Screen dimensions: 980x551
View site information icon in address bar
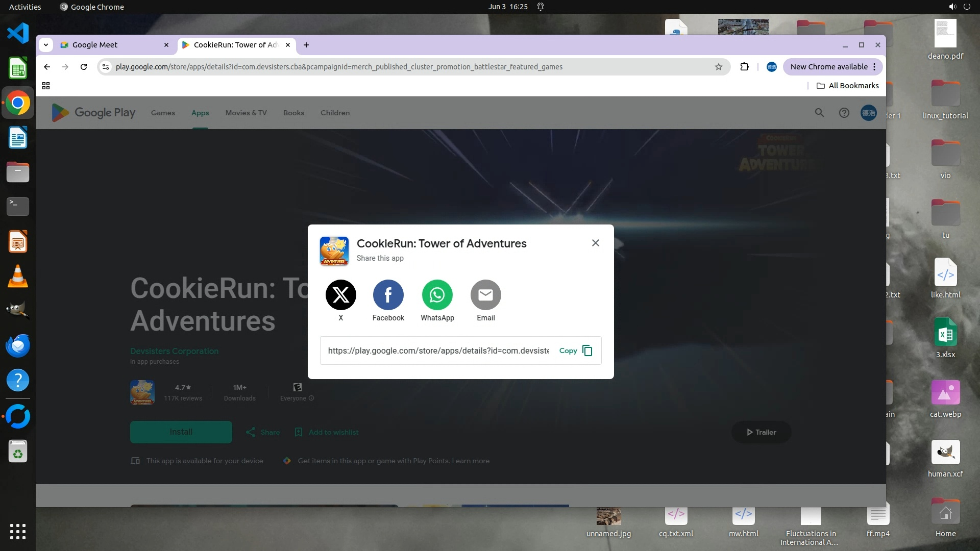pos(106,67)
